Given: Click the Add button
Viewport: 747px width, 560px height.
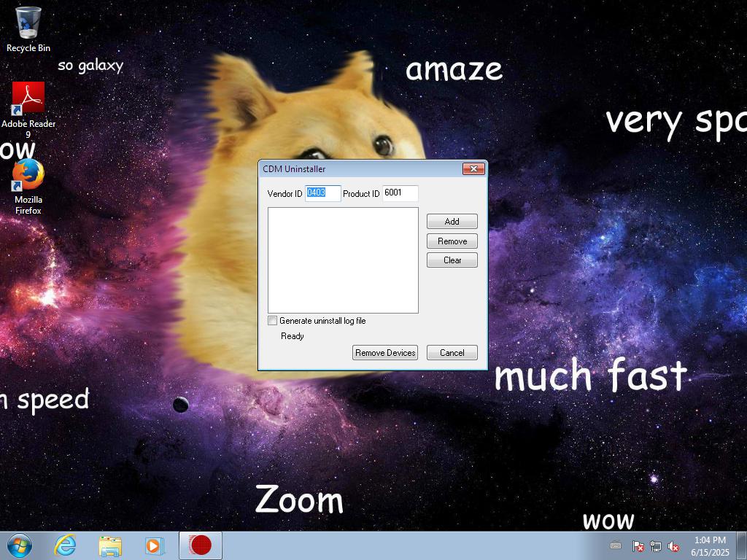Looking at the screenshot, I should 452,222.
